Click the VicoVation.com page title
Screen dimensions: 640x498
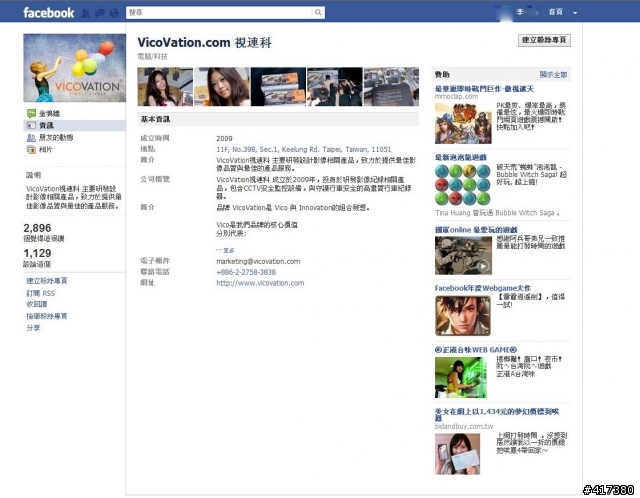[x=204, y=42]
